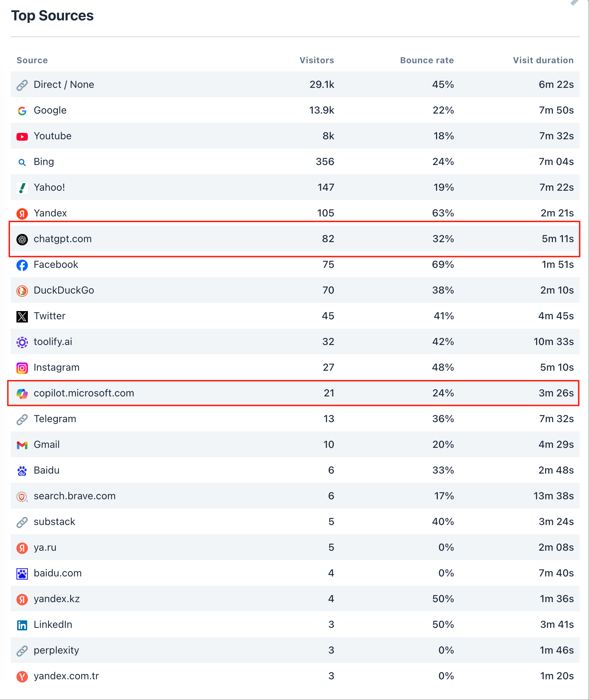Viewport: 589px width, 700px height.
Task: Open the Direct / None source
Action: pos(64,85)
